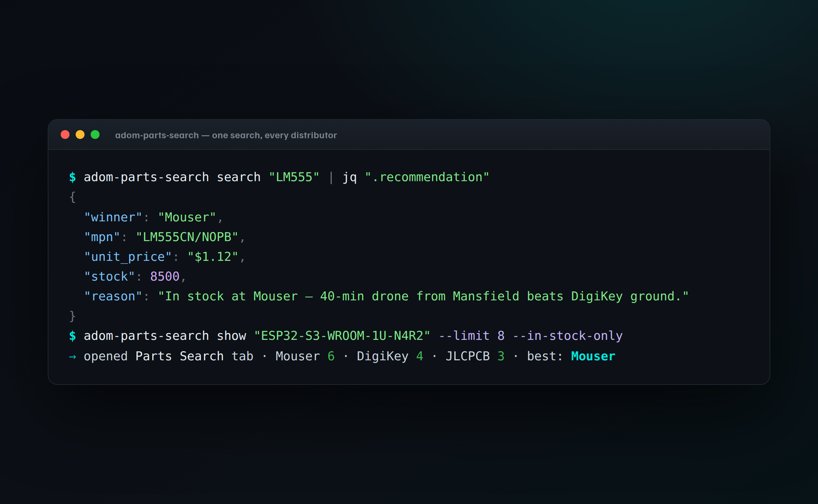
Task: Click the first "$" prompt symbol
Action: coord(73,177)
